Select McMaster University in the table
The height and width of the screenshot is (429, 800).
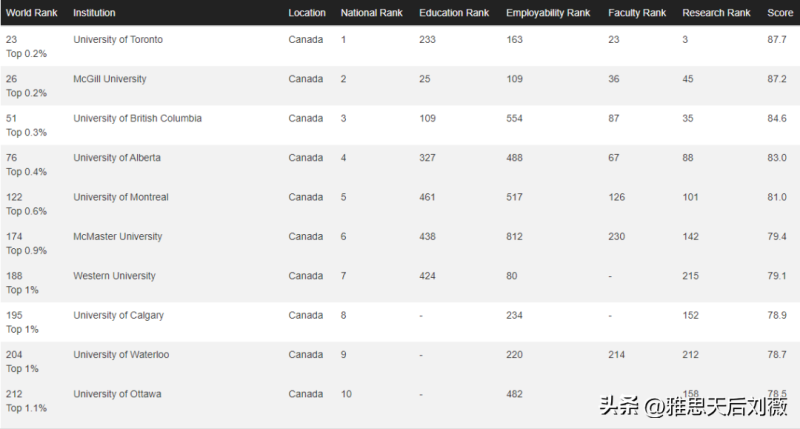[118, 237]
